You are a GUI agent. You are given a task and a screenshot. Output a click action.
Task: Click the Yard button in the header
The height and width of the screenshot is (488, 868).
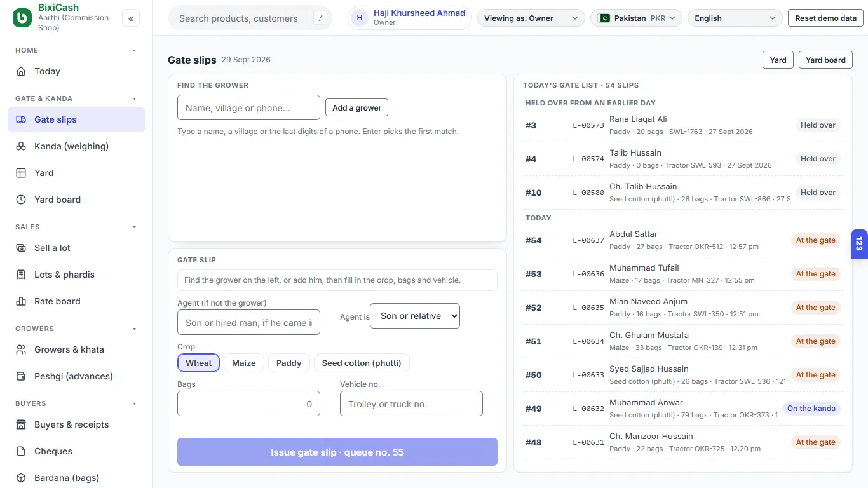click(x=778, y=60)
